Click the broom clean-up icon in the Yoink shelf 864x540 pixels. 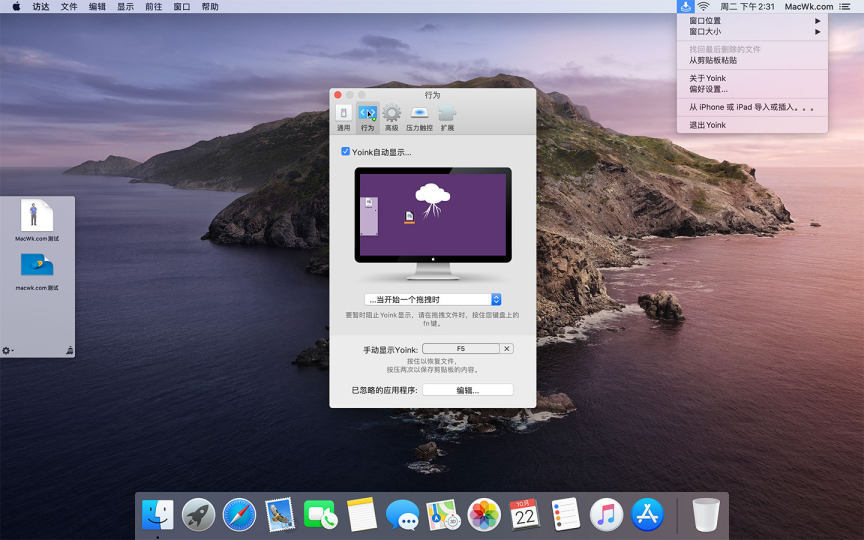(x=68, y=350)
